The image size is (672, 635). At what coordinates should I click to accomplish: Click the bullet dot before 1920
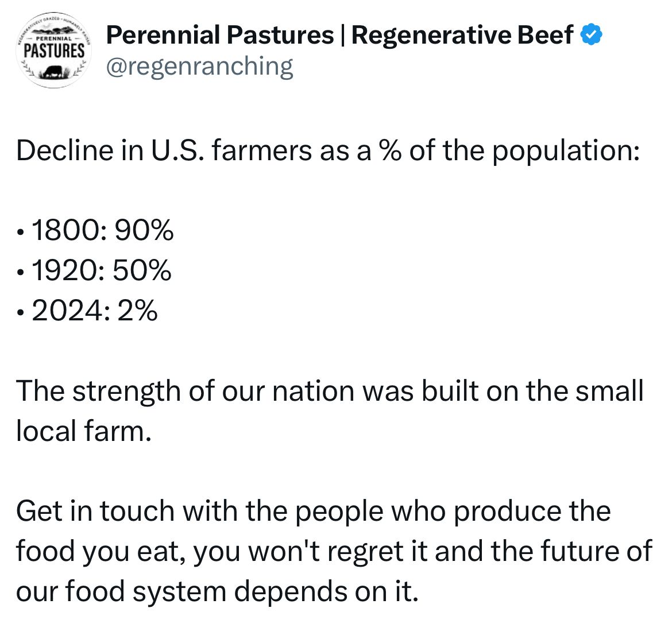20,273
